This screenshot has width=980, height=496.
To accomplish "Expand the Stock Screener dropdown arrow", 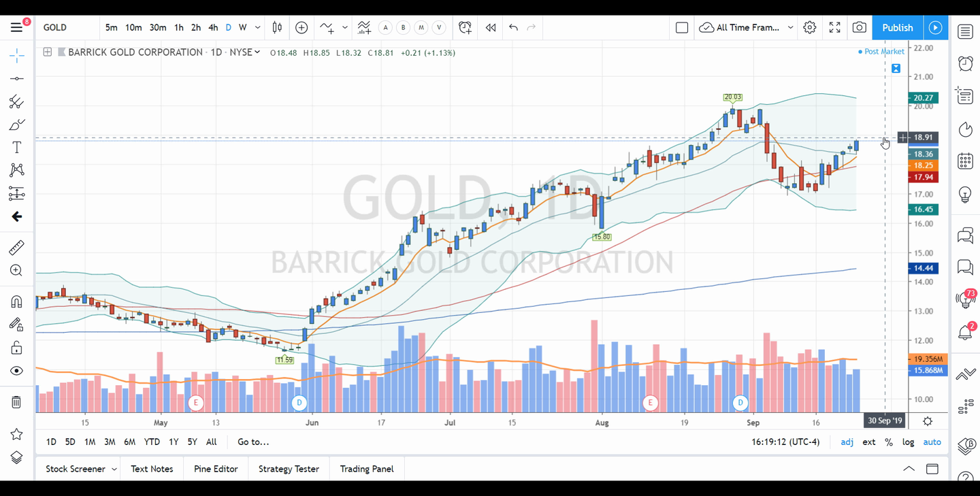I will pos(114,469).
